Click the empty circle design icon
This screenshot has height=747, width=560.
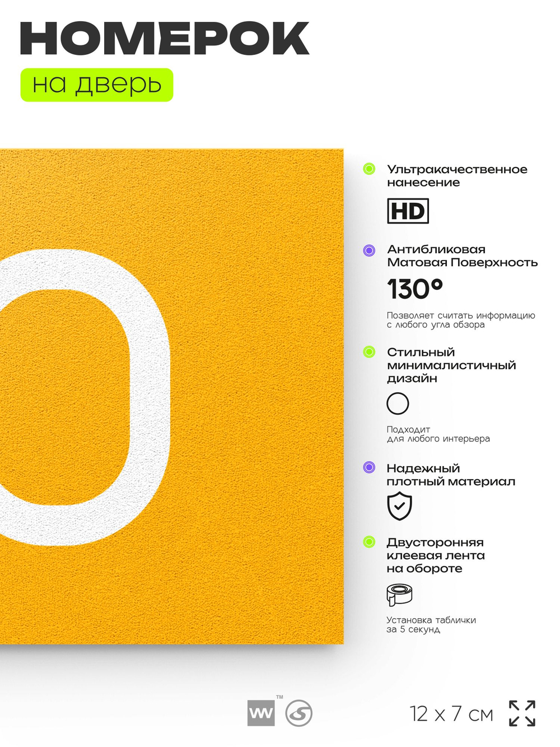click(398, 403)
